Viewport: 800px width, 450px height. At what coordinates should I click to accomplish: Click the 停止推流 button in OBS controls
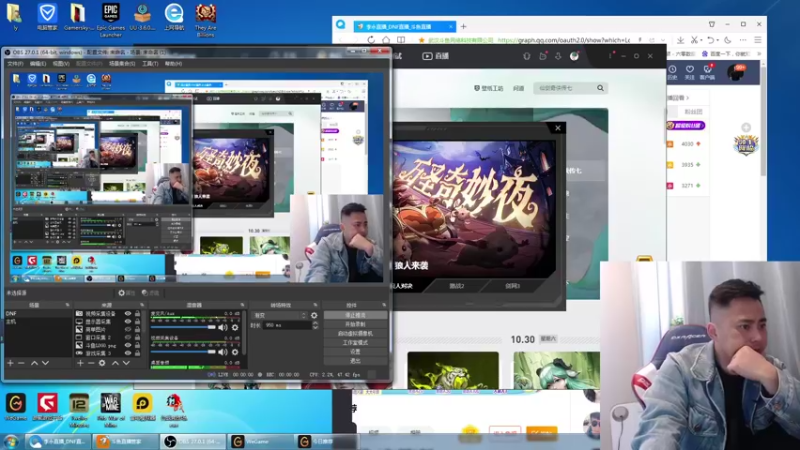(x=355, y=315)
